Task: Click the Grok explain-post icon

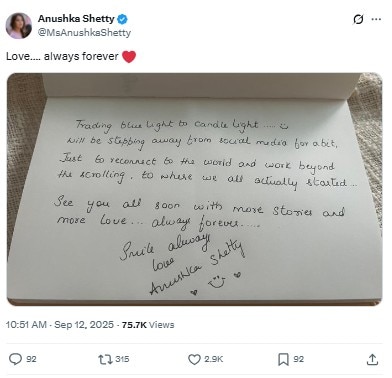Action: coord(358,19)
